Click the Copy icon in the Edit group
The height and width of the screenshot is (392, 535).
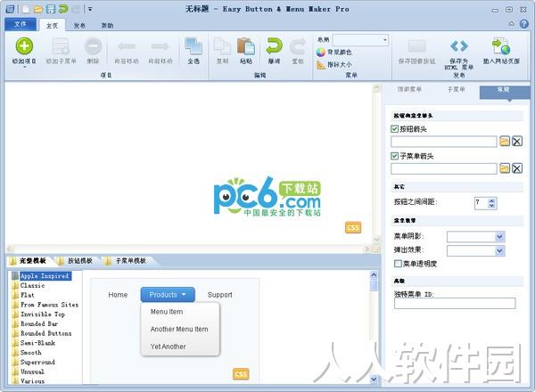(222, 46)
